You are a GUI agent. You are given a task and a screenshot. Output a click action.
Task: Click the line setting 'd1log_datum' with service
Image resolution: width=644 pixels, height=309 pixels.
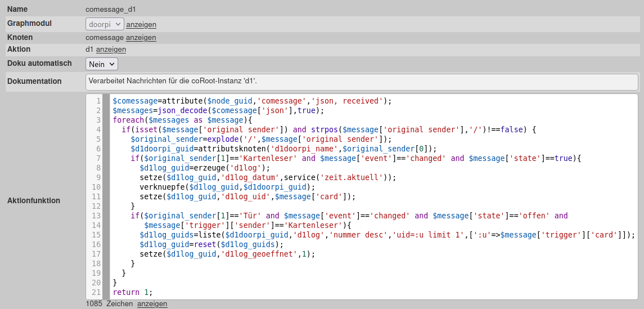(268, 177)
